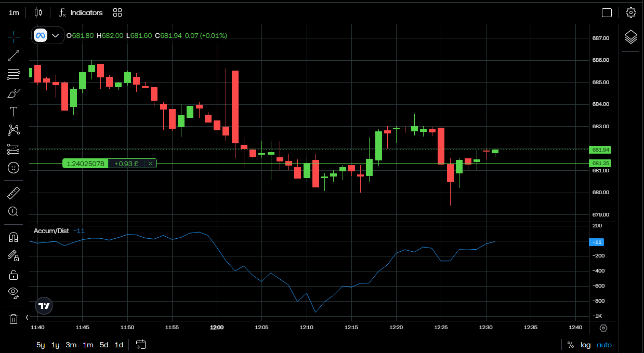The image size is (644, 353).
Task: Click the 687.00 price scale label
Action: click(600, 38)
